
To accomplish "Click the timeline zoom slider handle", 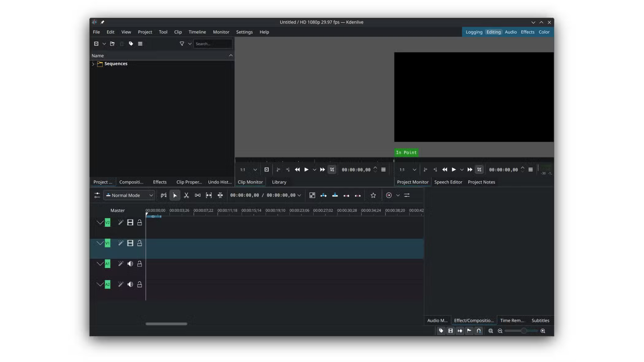I will click(523, 331).
